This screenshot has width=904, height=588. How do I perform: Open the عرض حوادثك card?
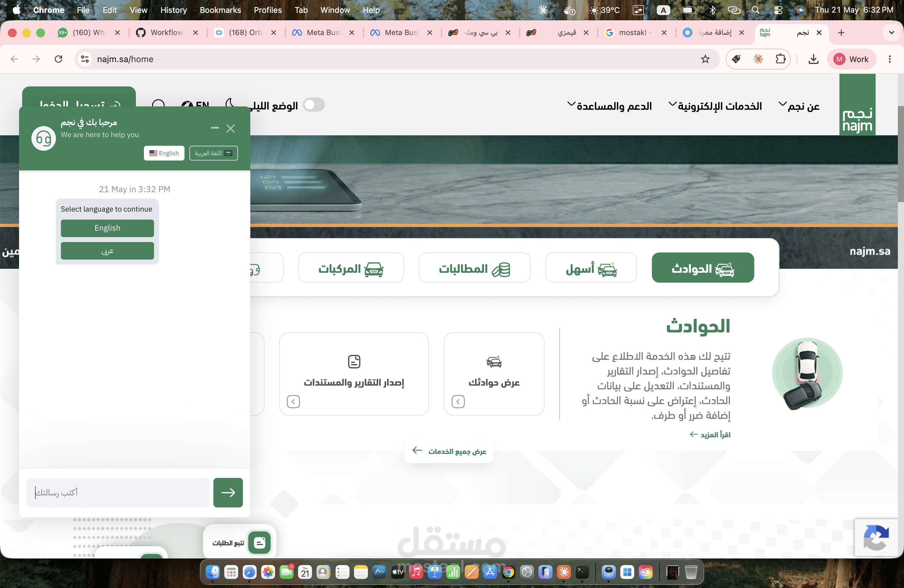click(x=494, y=374)
